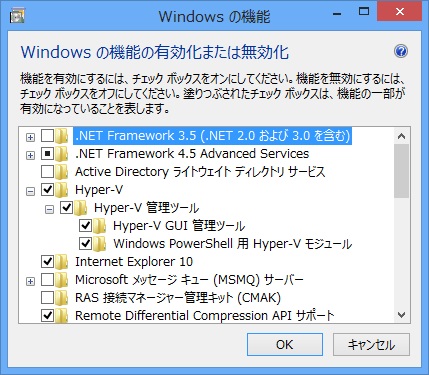Check RAS 接続マネージャー管理キット (CMAK) box
Screen dimensions: 429x375
47,298
